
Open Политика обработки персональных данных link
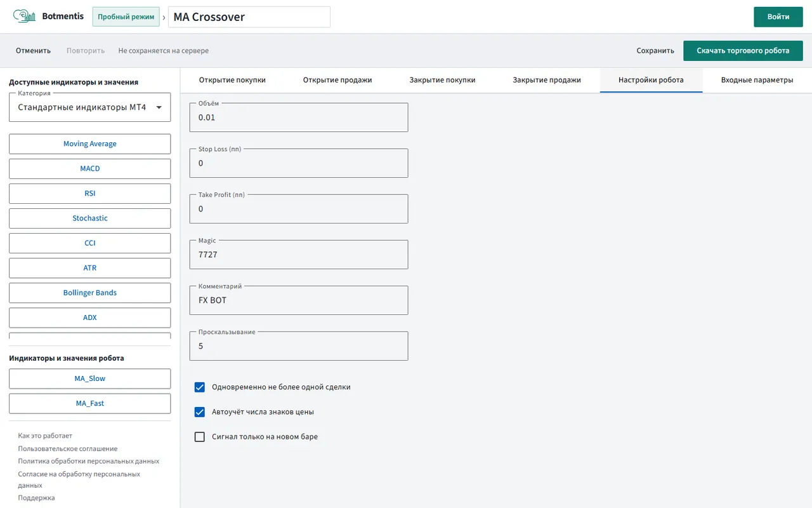point(89,461)
